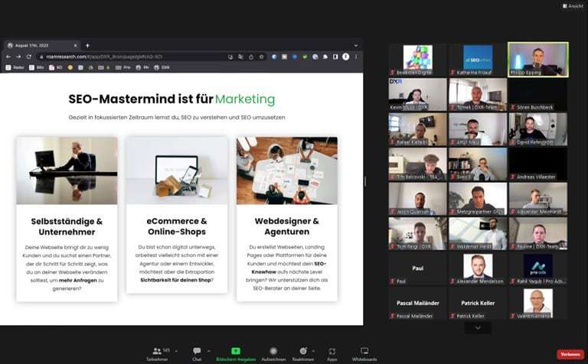The image size is (588, 364).
Task: Select Pauline | DXK-Team video tile
Action: click(x=538, y=234)
